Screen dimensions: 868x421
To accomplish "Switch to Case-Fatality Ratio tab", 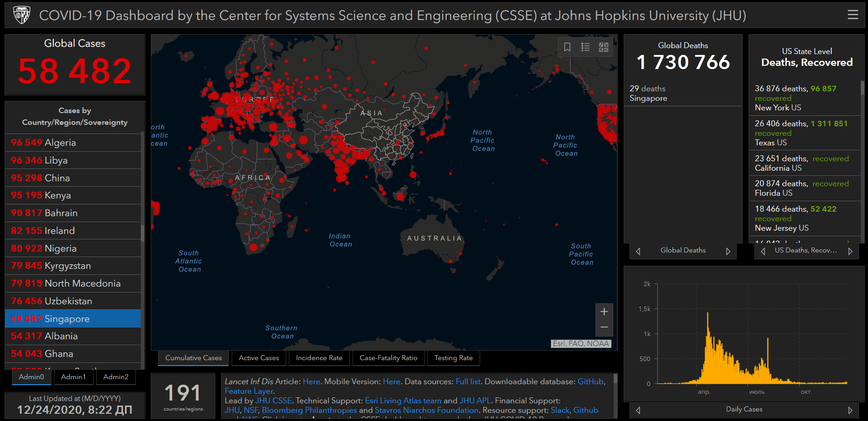I will [388, 358].
